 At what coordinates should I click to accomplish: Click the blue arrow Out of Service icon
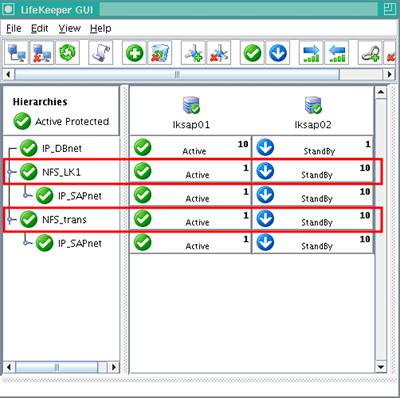[278, 53]
